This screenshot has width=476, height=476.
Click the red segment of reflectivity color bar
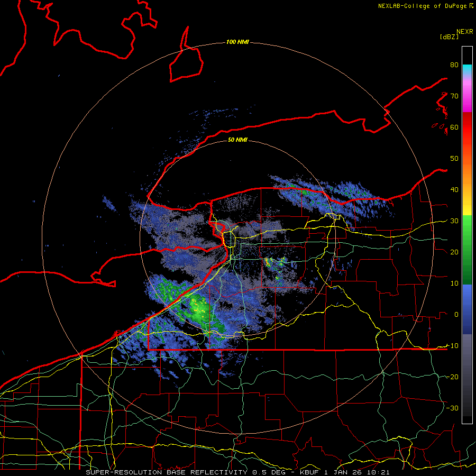[x=467, y=127]
